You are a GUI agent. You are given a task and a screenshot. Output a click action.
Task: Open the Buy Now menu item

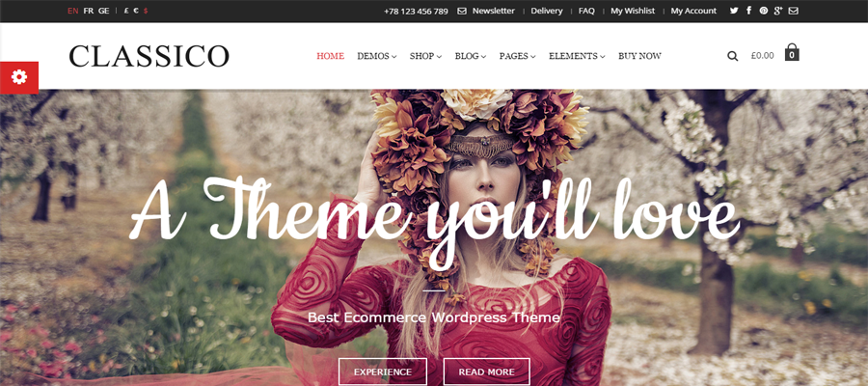[640, 56]
